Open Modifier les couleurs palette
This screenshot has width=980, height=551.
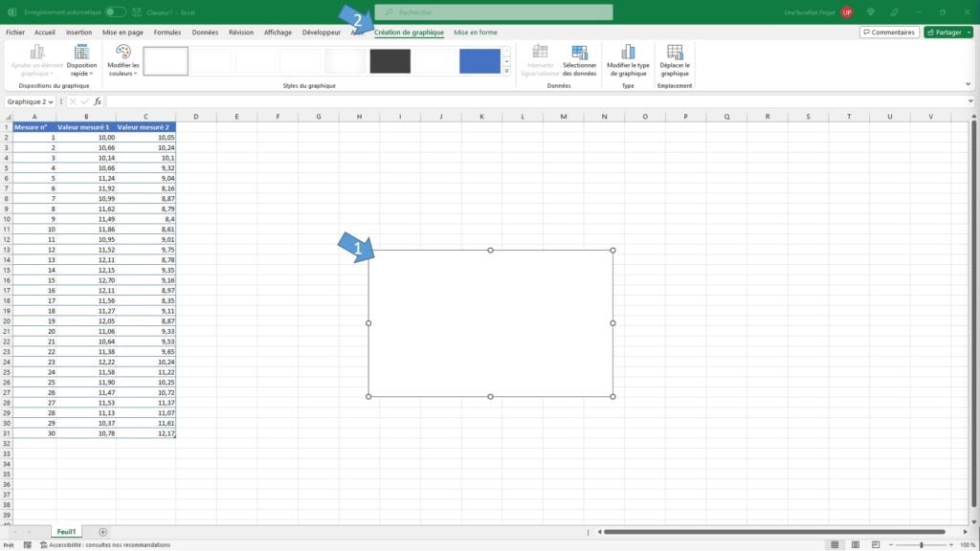point(123,60)
